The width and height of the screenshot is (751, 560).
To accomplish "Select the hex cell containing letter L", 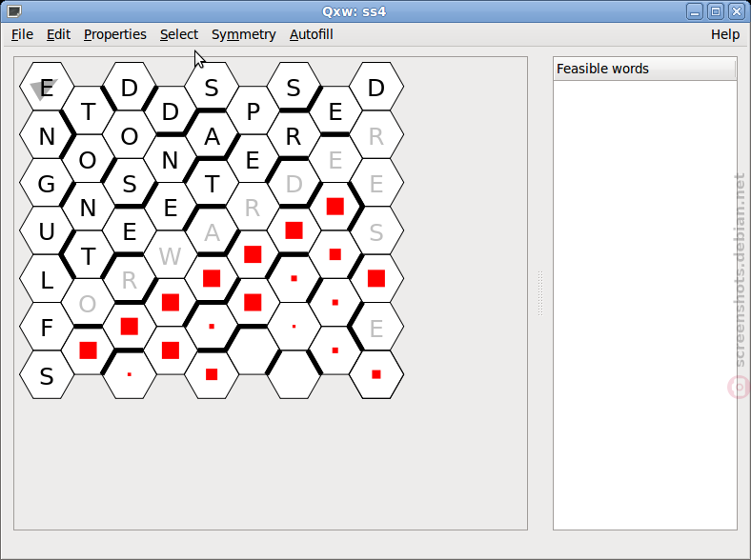I will [47, 279].
